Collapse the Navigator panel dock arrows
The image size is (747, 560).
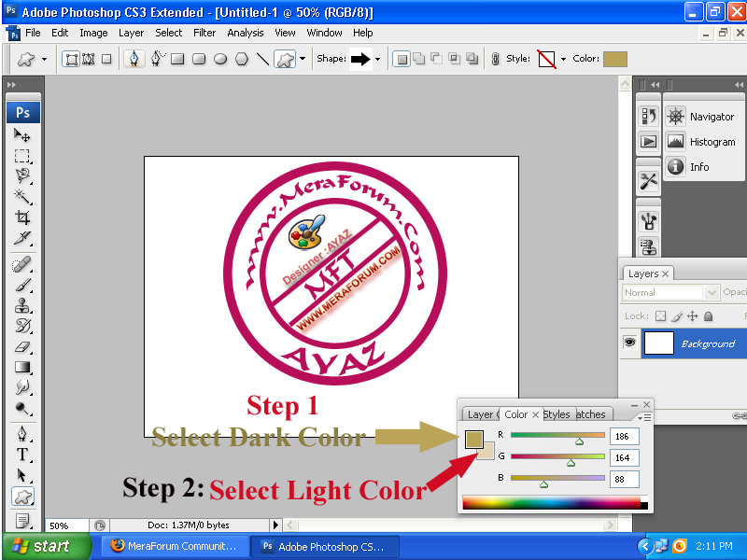click(739, 85)
